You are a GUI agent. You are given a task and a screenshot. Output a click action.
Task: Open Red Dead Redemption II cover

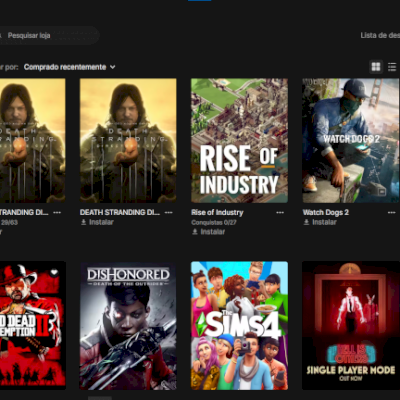pos(33,325)
